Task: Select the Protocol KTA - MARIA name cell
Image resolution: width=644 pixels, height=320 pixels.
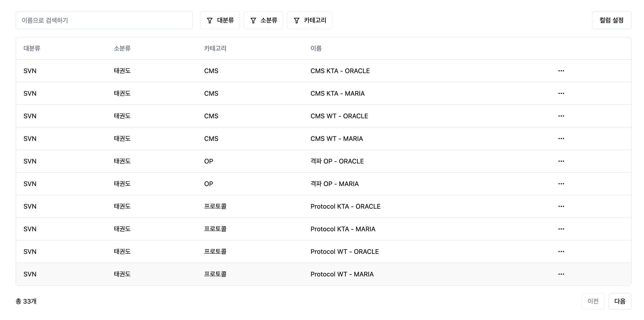Action: click(x=343, y=229)
